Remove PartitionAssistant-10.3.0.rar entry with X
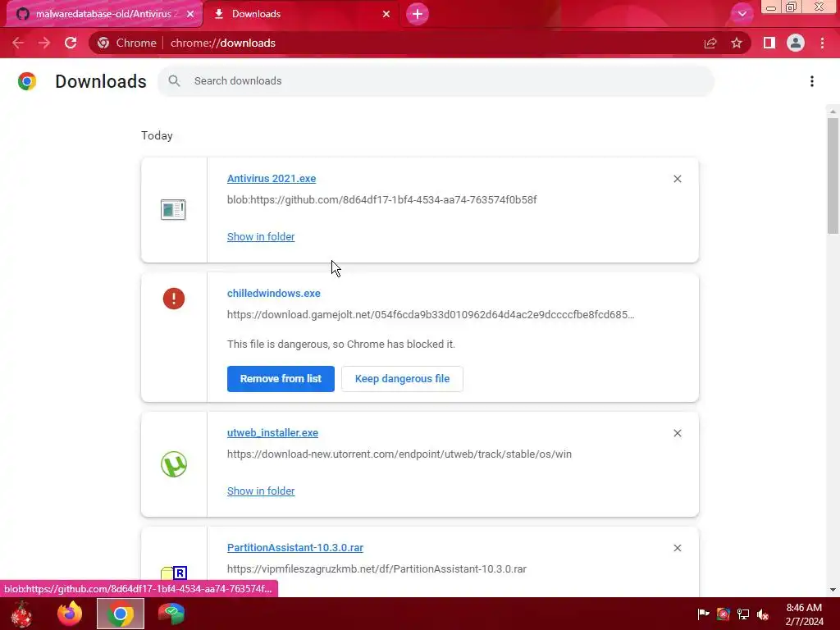This screenshot has width=840, height=630. (x=677, y=548)
